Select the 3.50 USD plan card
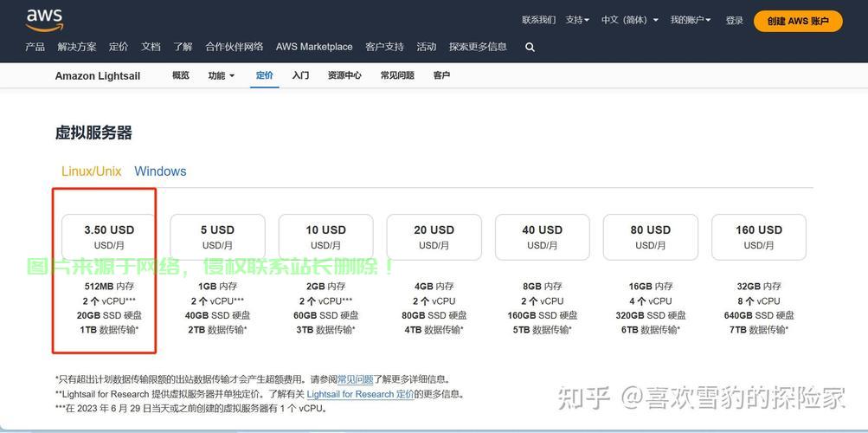 click(109, 237)
